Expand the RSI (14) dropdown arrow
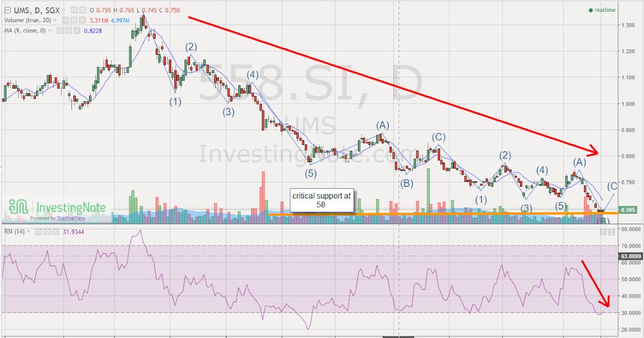644x338 pixels. point(28,232)
